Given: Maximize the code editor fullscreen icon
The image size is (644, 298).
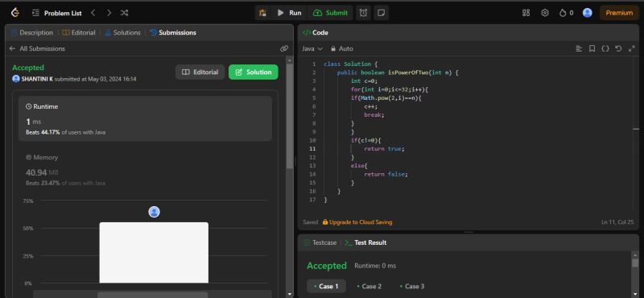Looking at the screenshot, I should [631, 48].
